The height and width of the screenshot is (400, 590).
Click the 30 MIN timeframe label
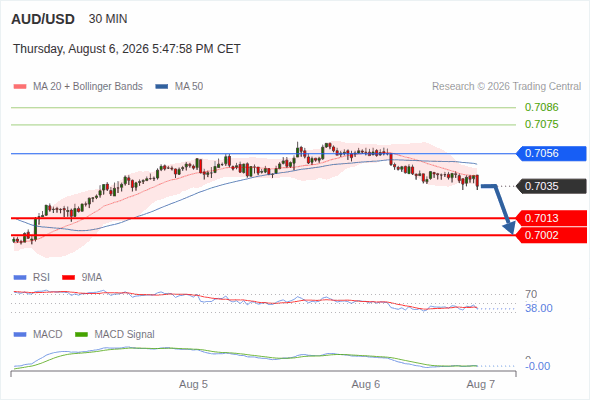[x=108, y=19]
